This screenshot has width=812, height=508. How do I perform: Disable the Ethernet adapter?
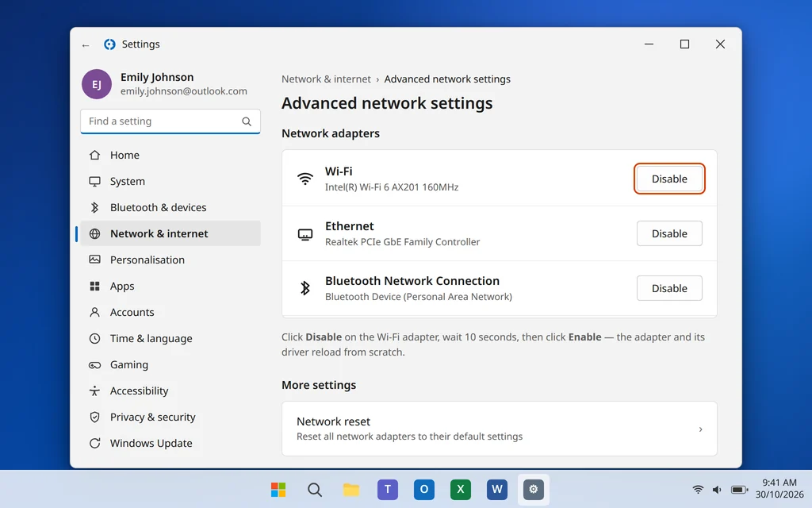[x=669, y=234]
